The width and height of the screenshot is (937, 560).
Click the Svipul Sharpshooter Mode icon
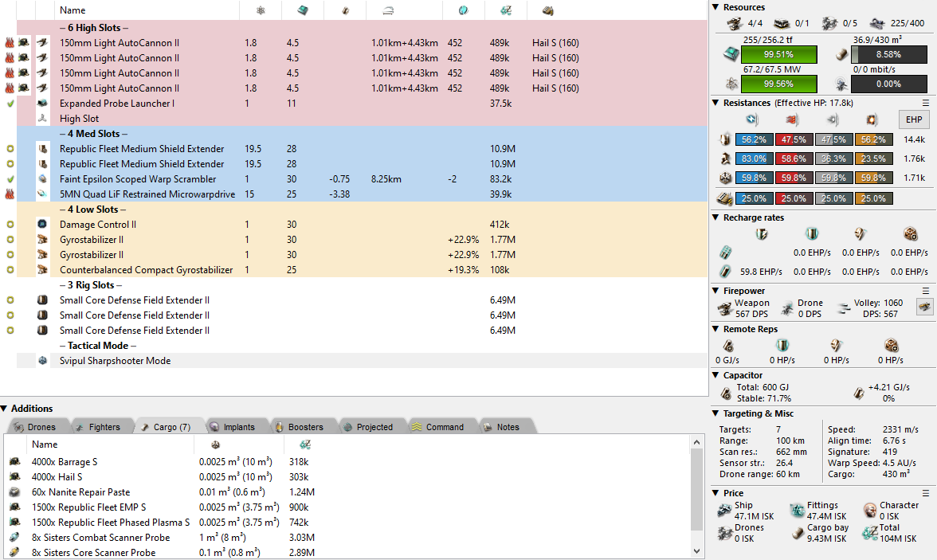click(43, 361)
